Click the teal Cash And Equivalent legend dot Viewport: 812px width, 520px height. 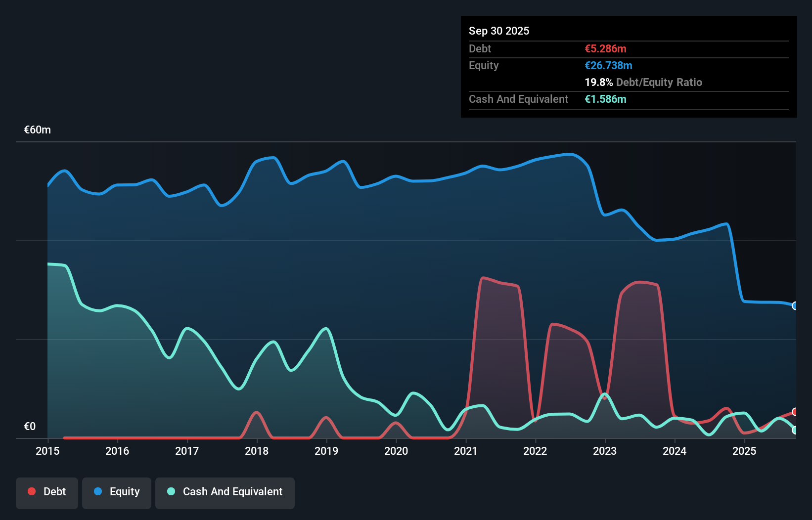171,491
